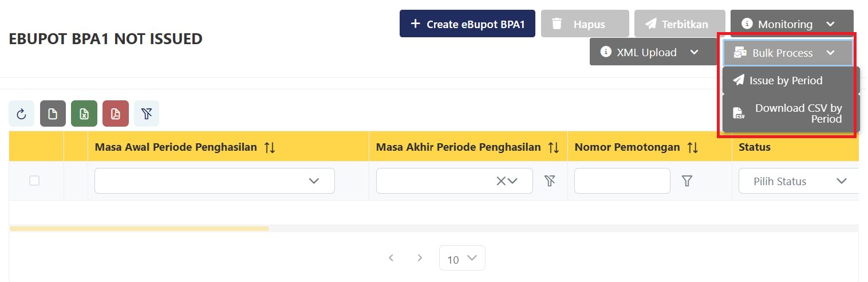
Task: Choose Download CSV by Period
Action: [790, 113]
